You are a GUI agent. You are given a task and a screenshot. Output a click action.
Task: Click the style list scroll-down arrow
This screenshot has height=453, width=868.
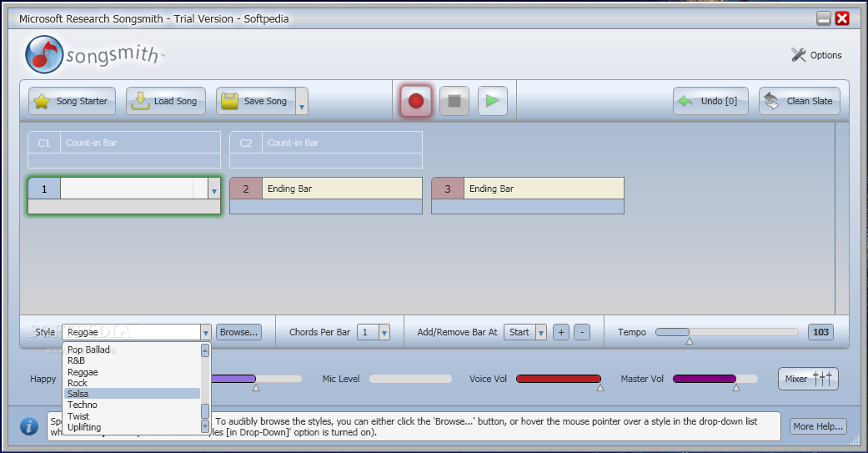(205, 426)
